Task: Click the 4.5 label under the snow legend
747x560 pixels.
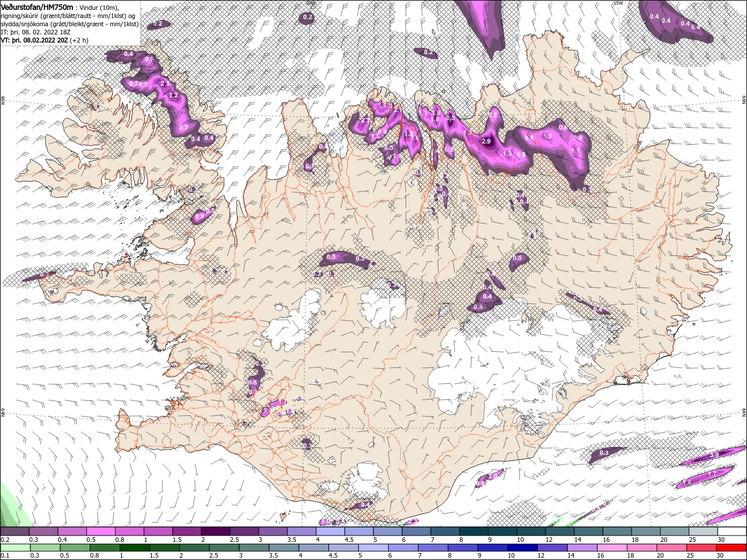Action: 349,540
